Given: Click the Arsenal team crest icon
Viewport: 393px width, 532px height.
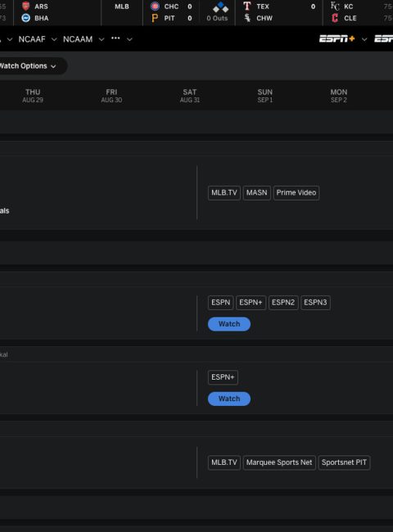Looking at the screenshot, I should coord(26,6).
